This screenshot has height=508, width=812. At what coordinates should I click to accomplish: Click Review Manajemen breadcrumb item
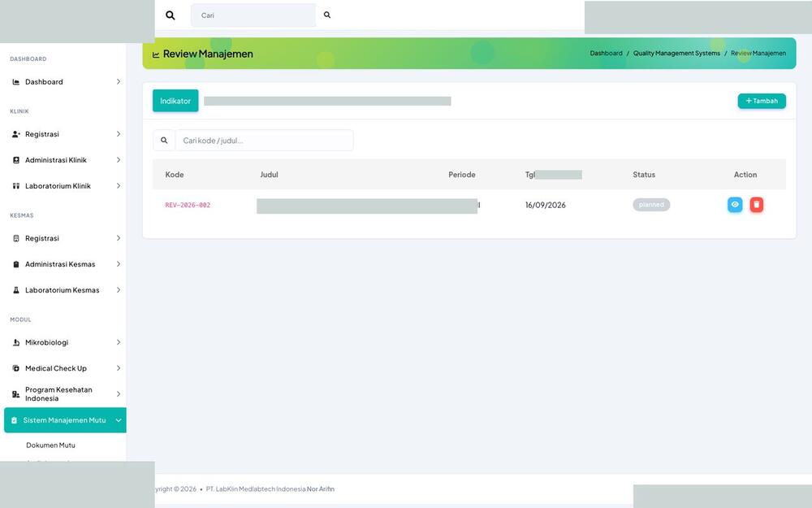758,54
